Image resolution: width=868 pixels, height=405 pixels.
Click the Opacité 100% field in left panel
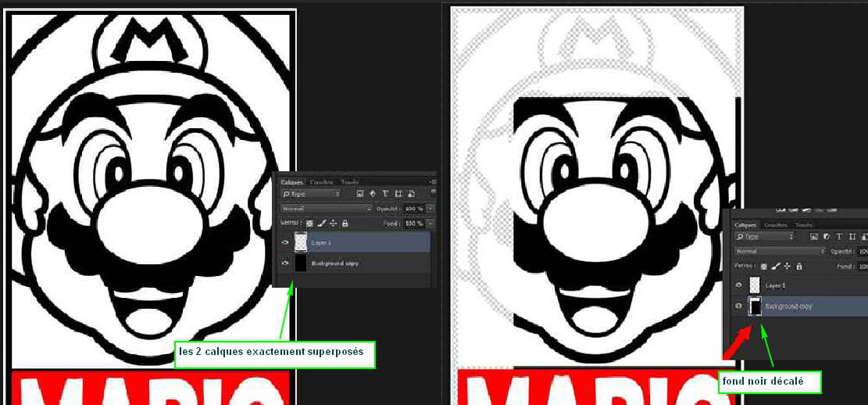coord(415,209)
